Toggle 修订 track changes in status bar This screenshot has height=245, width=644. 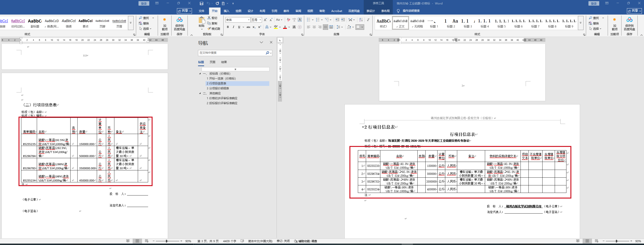tap(283, 241)
